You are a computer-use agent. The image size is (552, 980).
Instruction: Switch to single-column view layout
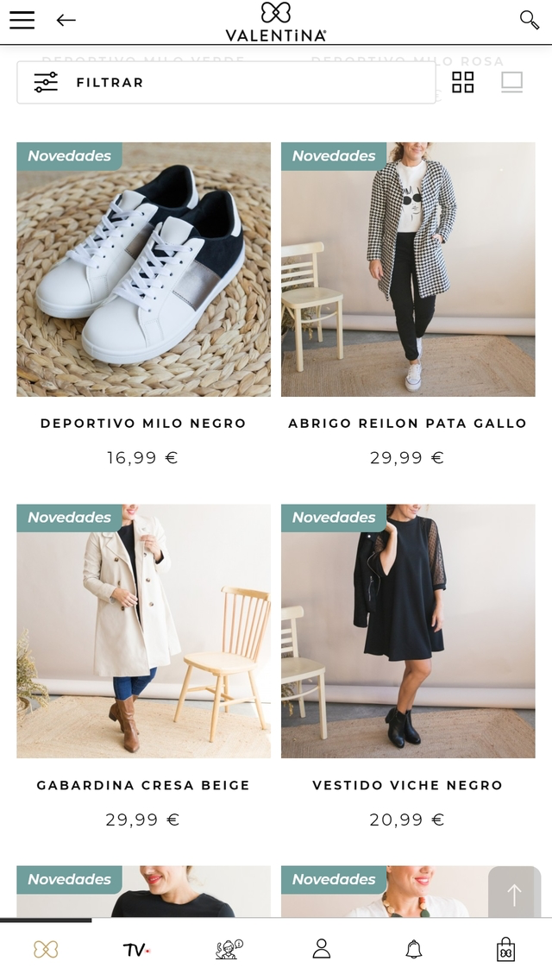512,82
